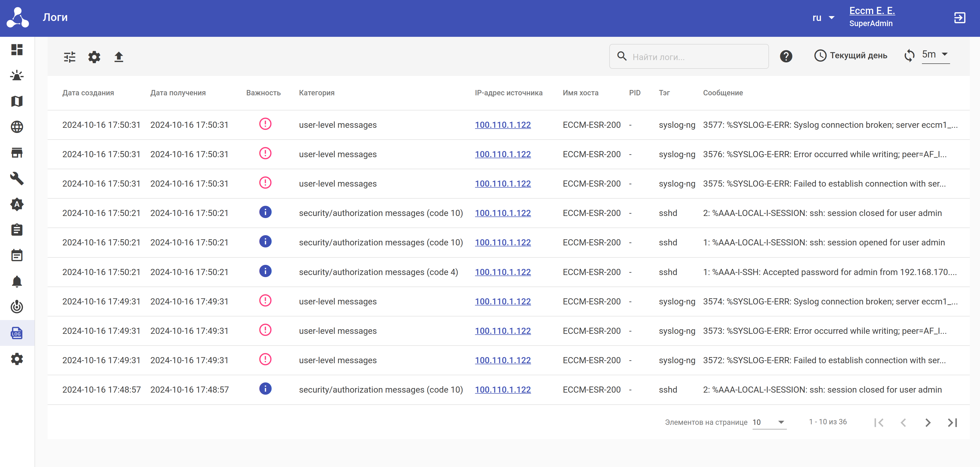Open the globe network icon in sidebar
Viewport: 980px width, 467px height.
(17, 127)
